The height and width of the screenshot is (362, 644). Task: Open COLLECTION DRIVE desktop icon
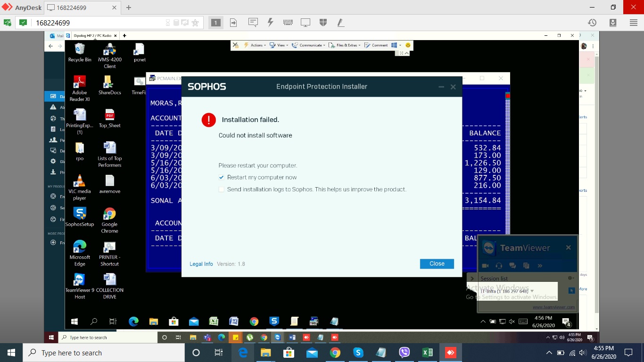tap(110, 287)
